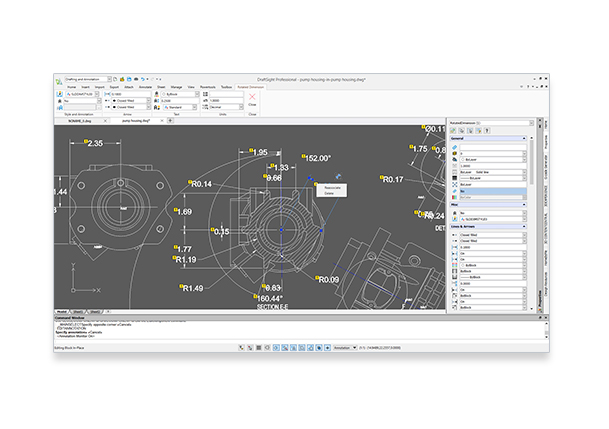
Task: Toggle the eighth highlighted status bar button
Action: click(x=302, y=347)
